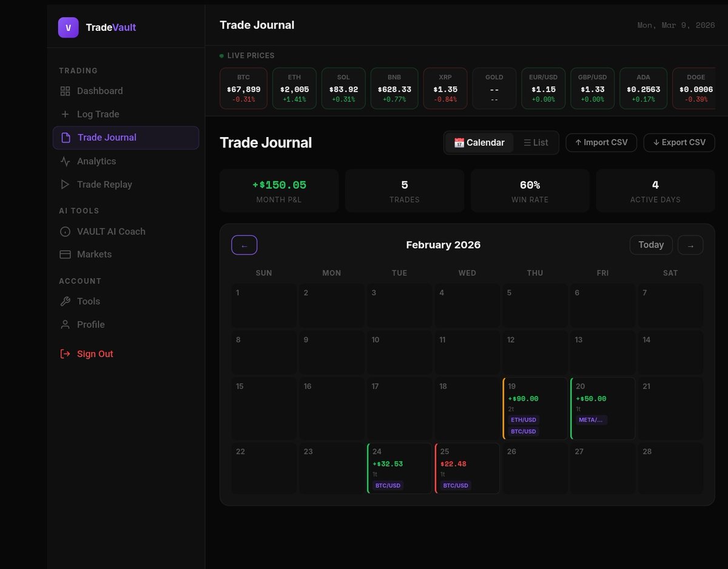
Task: Click META/... tag on February 20
Action: click(x=591, y=420)
